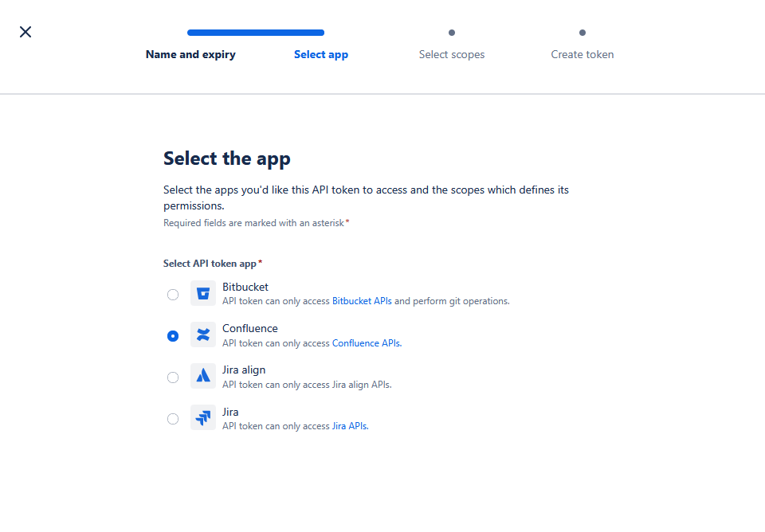The height and width of the screenshot is (532, 765).
Task: Open the Confluence APIs link
Action: tap(366, 343)
